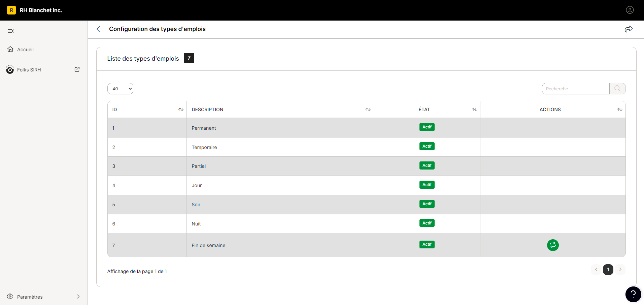Click the Liste des types d'emplois heading
Screen dimensions: 644x305
(143, 59)
